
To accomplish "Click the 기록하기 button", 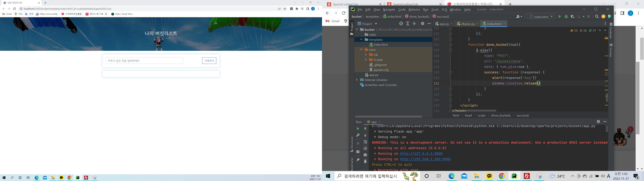I will click(209, 61).
